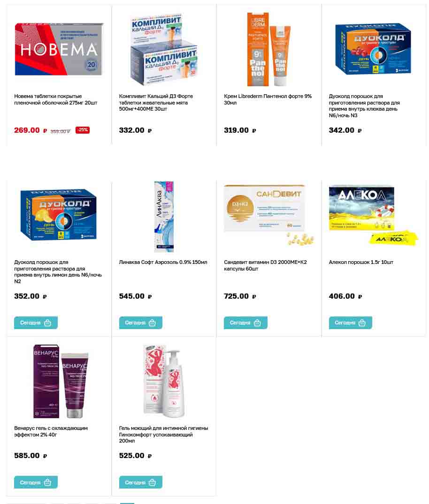The height and width of the screenshot is (504, 429).
Task: Open Сандевит D3+K2 product picture
Action: pos(269,215)
